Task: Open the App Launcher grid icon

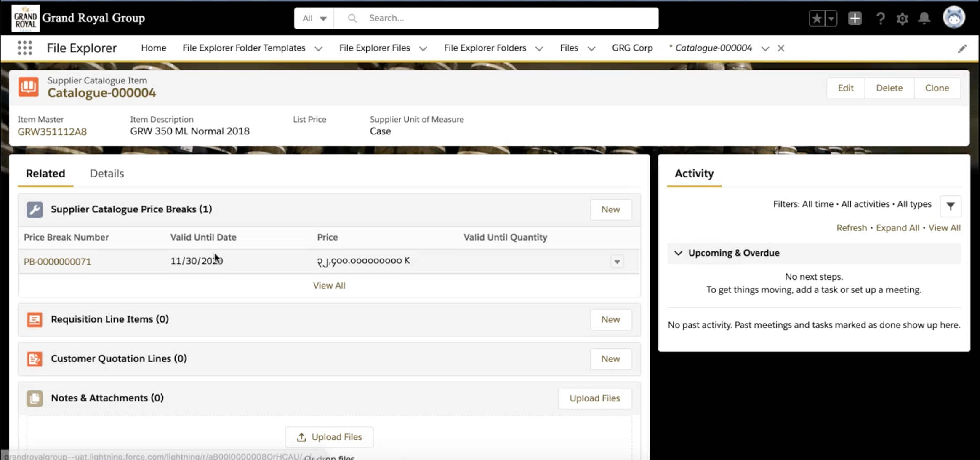Action: point(25,48)
